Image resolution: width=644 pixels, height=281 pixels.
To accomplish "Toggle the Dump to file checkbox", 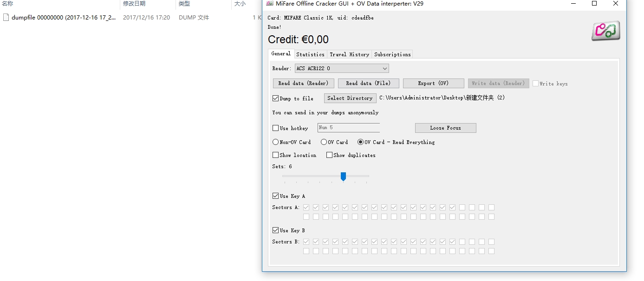I will pos(276,98).
